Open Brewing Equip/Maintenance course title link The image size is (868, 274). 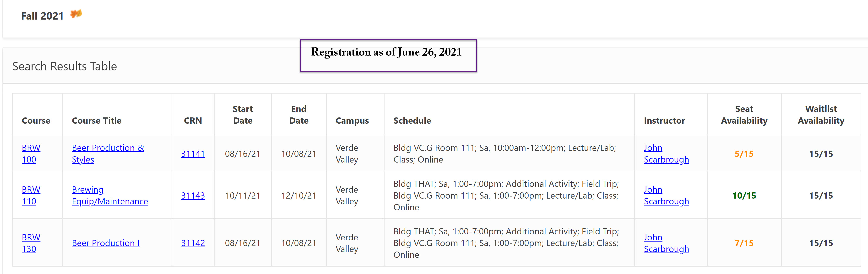pyautogui.click(x=110, y=195)
